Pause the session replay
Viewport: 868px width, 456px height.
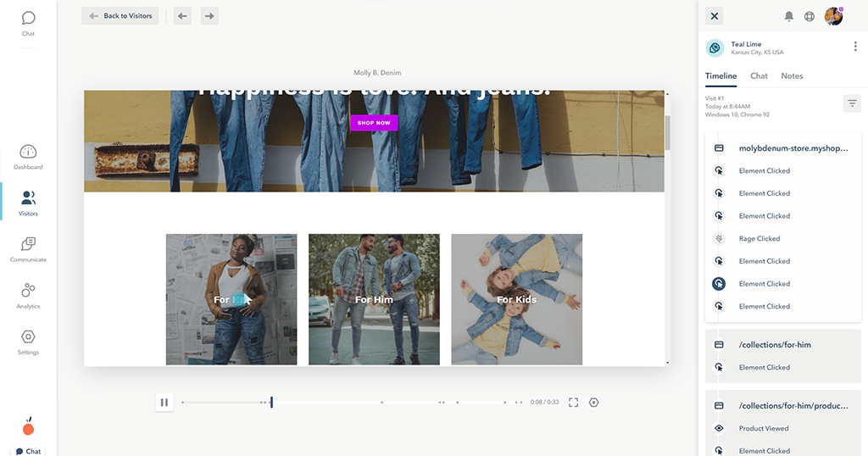pos(164,403)
